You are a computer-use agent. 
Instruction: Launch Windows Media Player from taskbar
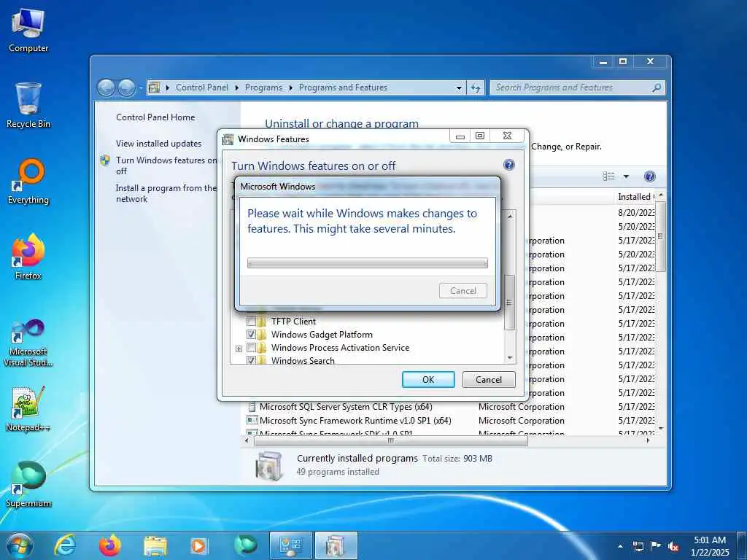click(x=199, y=545)
